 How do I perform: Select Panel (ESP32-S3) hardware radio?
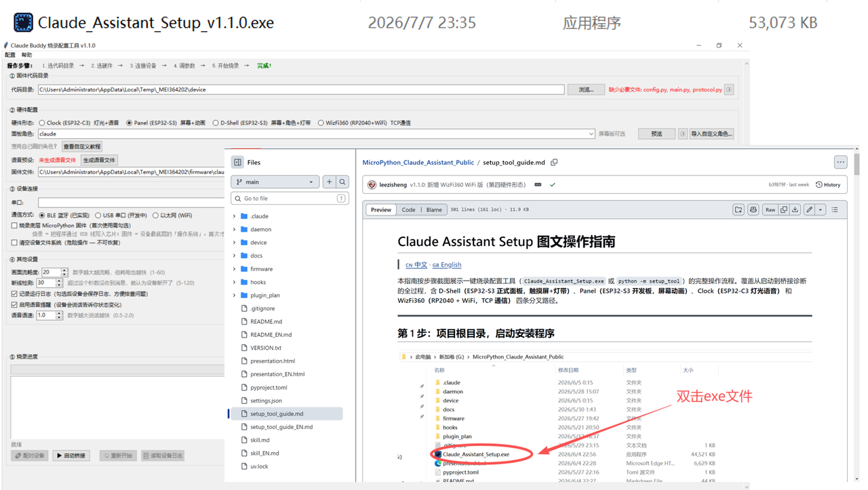[129, 123]
